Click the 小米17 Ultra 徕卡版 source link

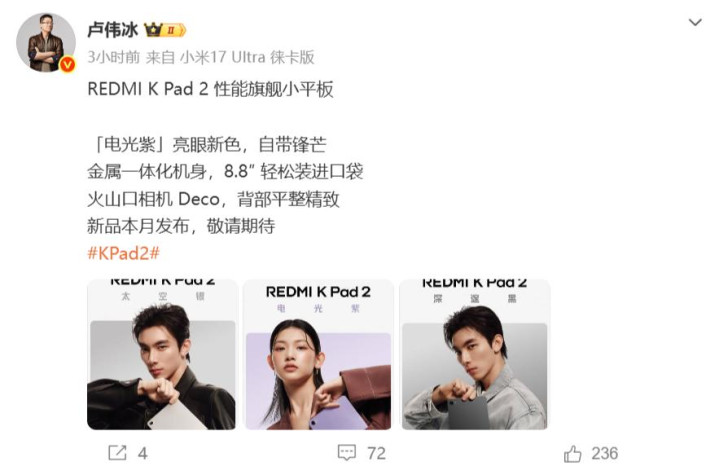pos(247,57)
